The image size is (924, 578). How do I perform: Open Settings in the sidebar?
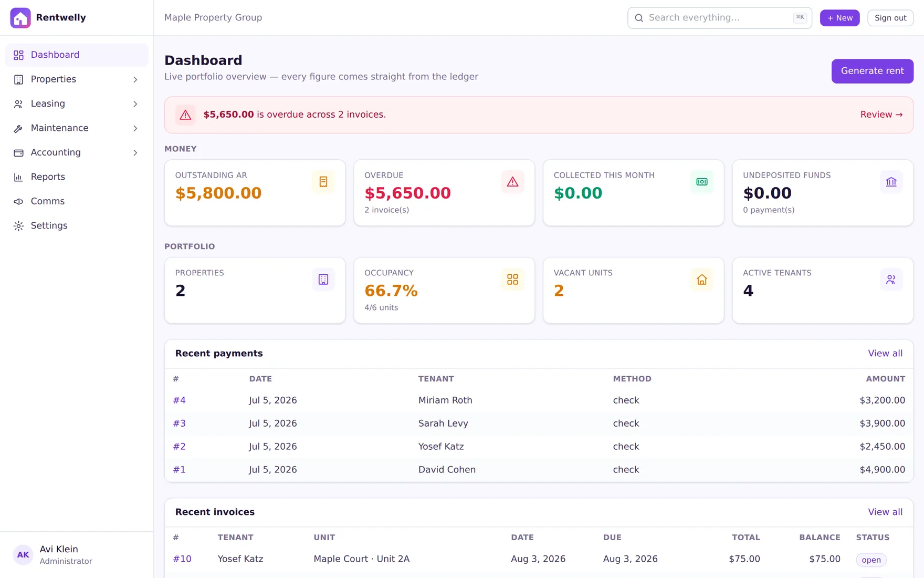pyautogui.click(x=77, y=226)
